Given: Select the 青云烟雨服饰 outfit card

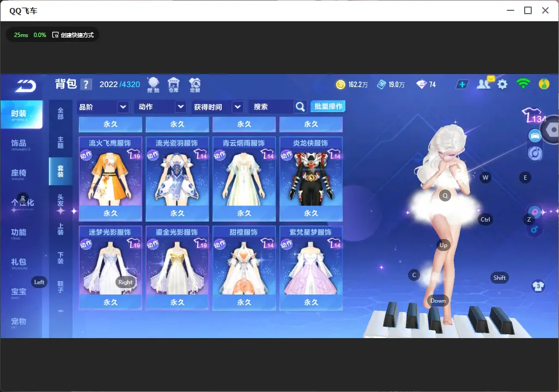Looking at the screenshot, I should (244, 179).
